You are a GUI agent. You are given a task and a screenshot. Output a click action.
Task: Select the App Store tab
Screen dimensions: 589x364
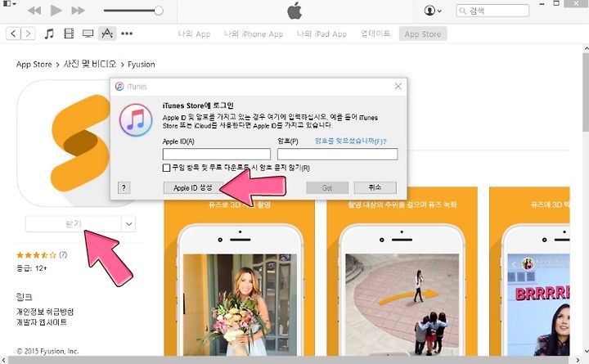pos(423,34)
